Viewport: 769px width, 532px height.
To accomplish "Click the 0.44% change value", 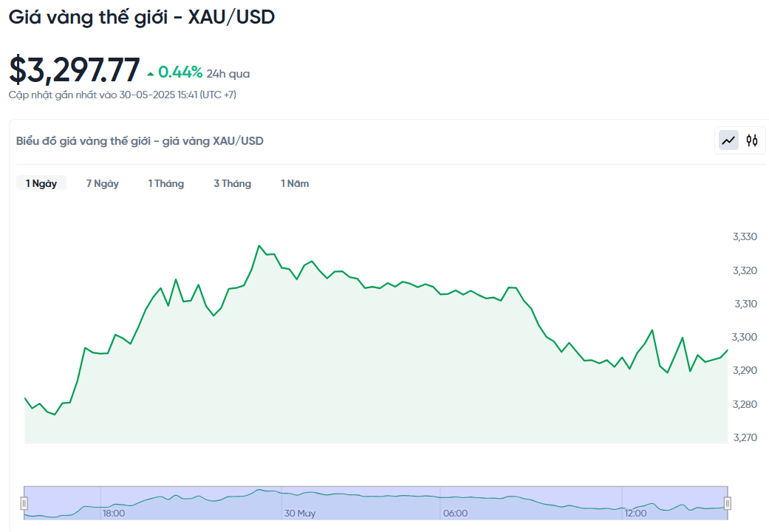I will [180, 72].
